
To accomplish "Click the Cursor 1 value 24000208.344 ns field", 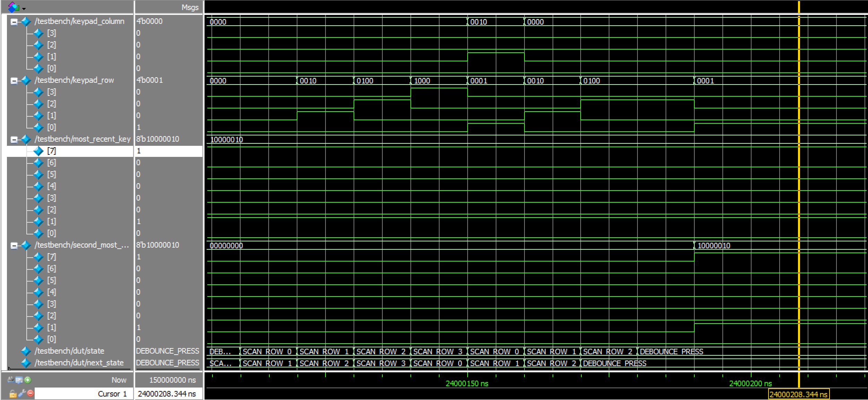I will pos(167,394).
